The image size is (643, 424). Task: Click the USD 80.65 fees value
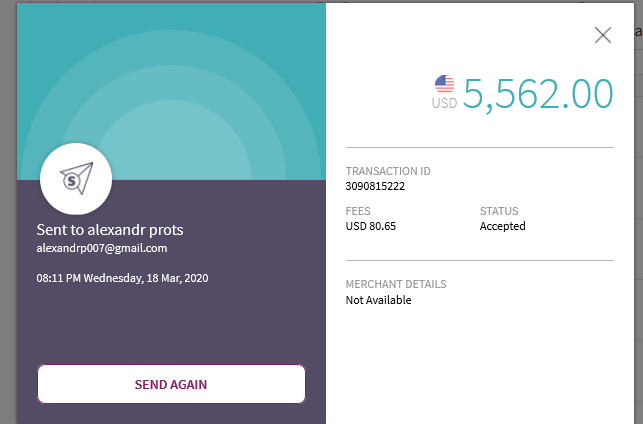[x=371, y=226]
